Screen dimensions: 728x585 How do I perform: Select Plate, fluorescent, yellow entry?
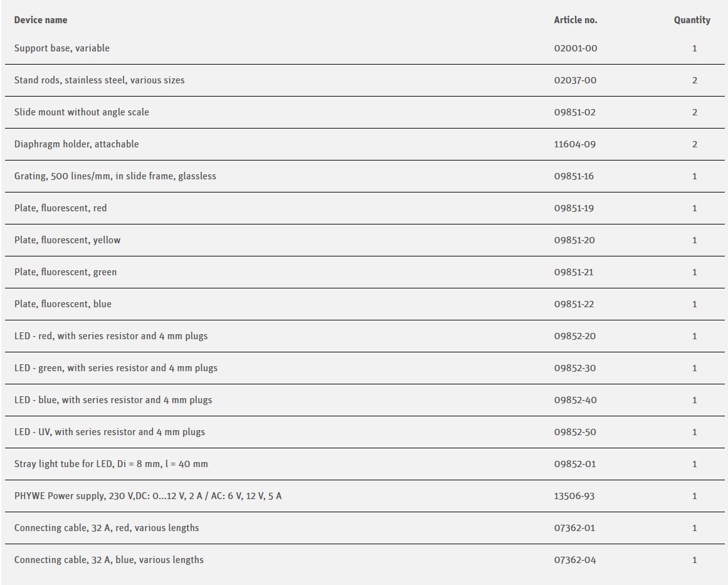(x=67, y=240)
